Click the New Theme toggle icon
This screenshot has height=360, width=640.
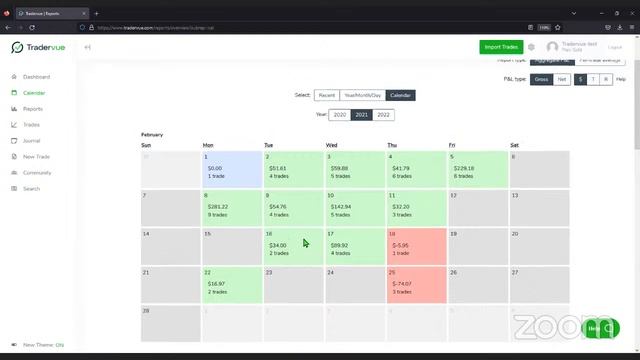tap(14, 345)
